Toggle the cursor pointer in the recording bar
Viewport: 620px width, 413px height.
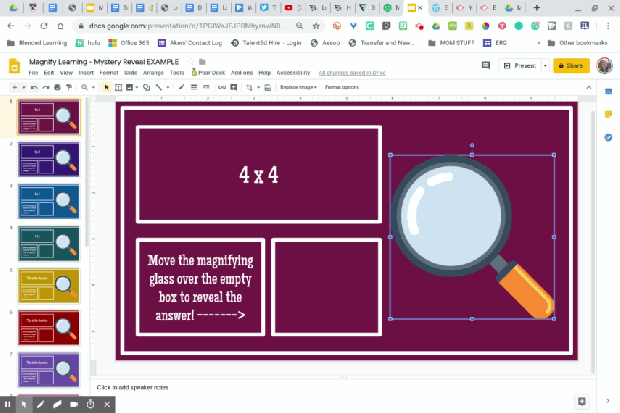[x=24, y=404]
